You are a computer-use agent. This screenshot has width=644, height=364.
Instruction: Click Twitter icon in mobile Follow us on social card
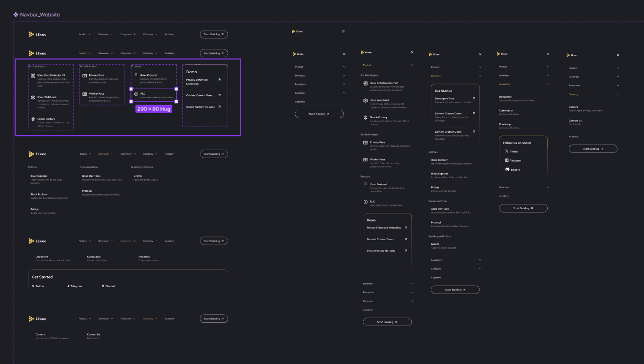(507, 152)
